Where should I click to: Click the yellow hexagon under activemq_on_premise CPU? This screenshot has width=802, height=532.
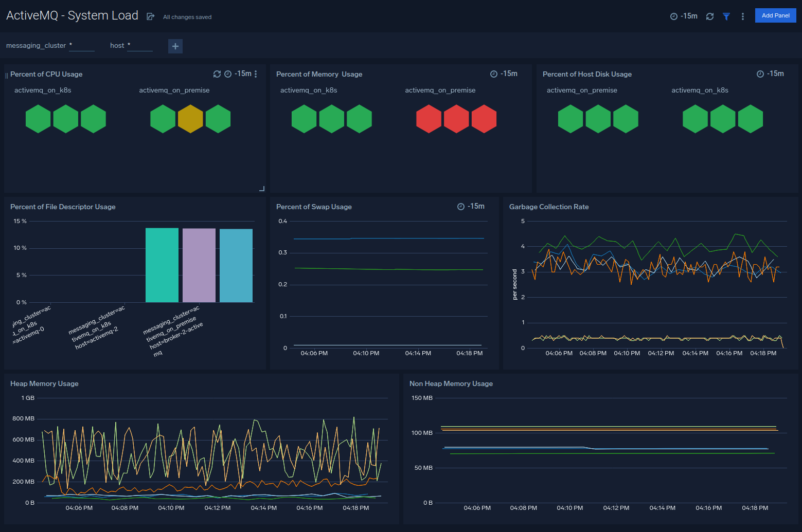(190, 119)
